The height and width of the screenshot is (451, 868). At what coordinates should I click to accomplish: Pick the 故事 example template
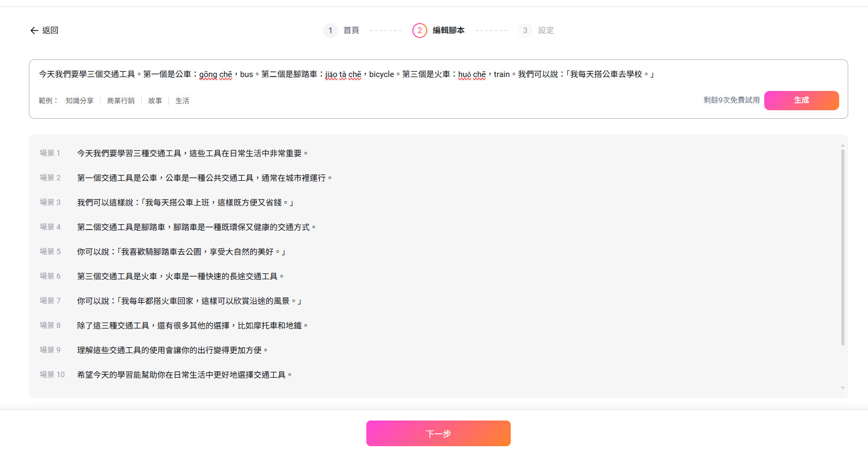click(155, 101)
